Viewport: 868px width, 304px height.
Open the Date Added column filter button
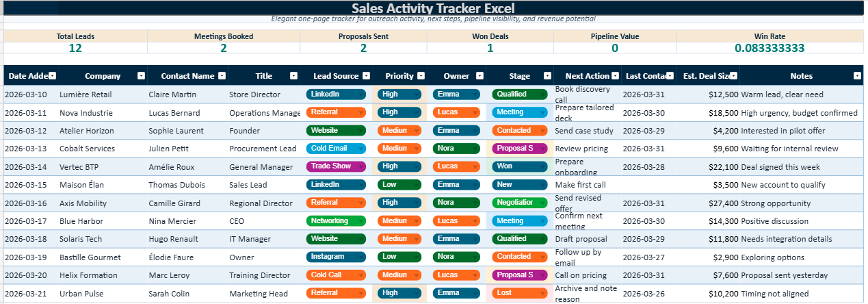click(52, 76)
